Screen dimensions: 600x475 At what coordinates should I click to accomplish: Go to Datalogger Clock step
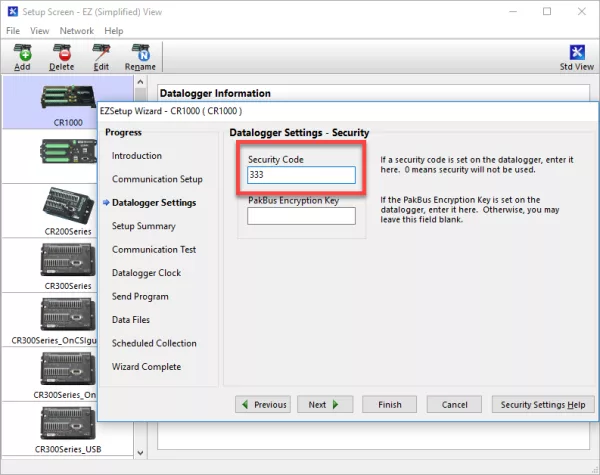(146, 273)
